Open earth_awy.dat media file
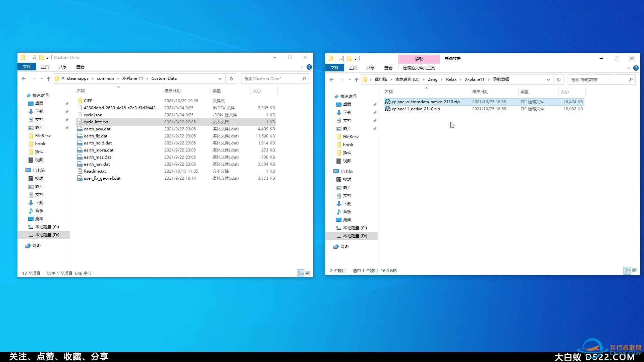This screenshot has height=362, width=644. click(x=97, y=129)
